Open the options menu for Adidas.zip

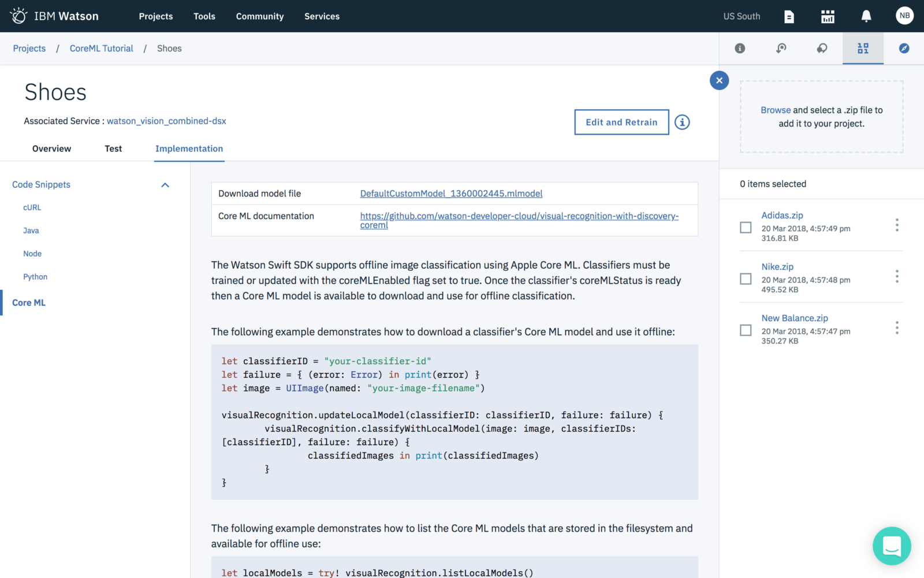[x=897, y=225]
